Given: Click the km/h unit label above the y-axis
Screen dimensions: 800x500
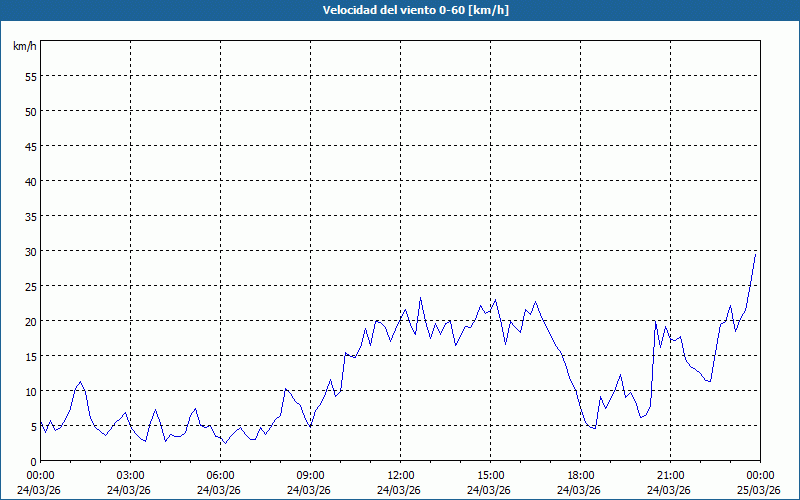Looking at the screenshot, I should coord(23,47).
